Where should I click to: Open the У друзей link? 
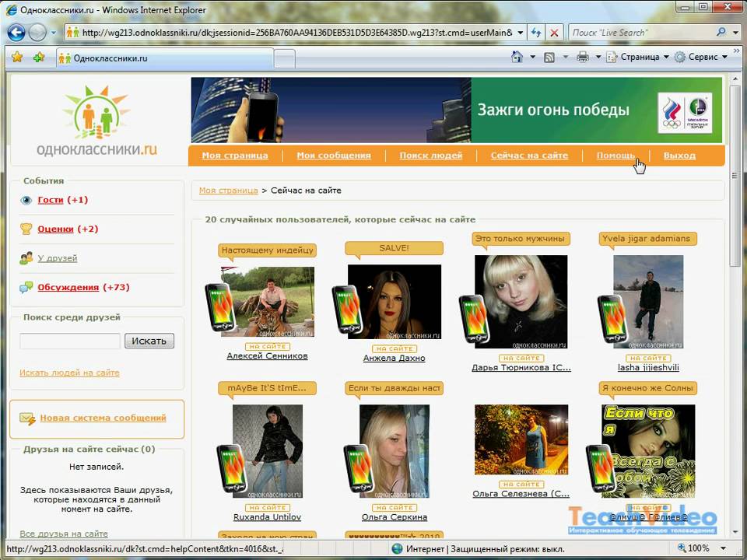pos(57,258)
